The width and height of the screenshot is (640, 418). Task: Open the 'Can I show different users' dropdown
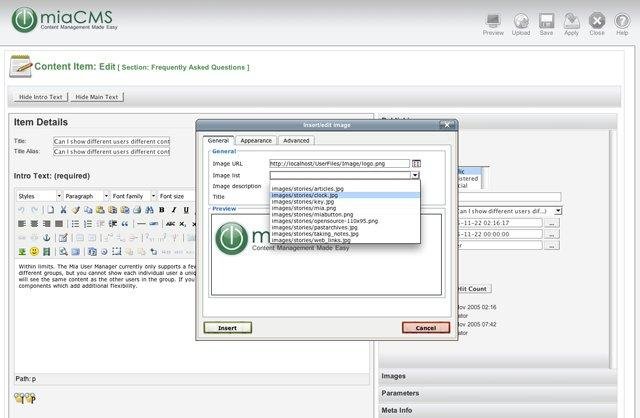coord(509,211)
